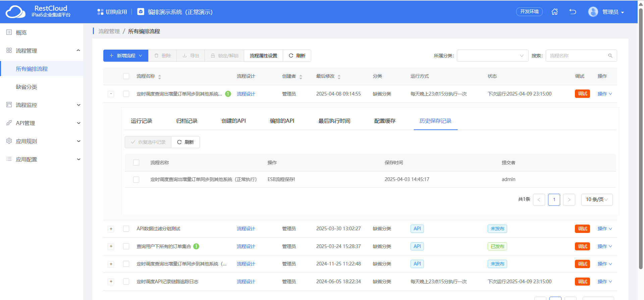644x300 pixels.
Task: Go to next page in history records
Action: click(x=569, y=200)
